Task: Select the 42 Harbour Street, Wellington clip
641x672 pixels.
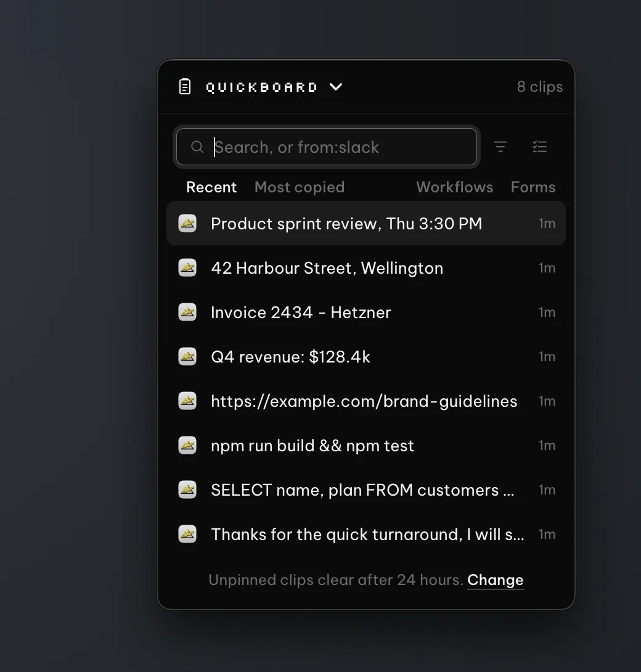Action: tap(366, 268)
